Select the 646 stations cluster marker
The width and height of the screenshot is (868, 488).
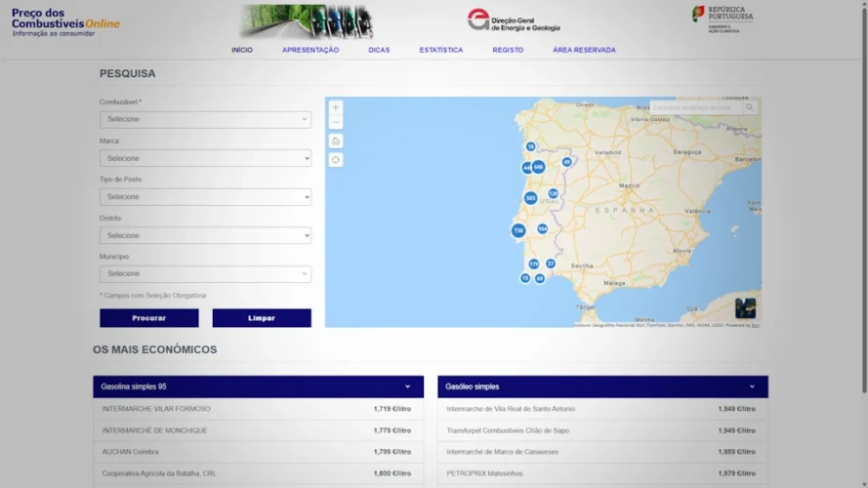pyautogui.click(x=538, y=167)
